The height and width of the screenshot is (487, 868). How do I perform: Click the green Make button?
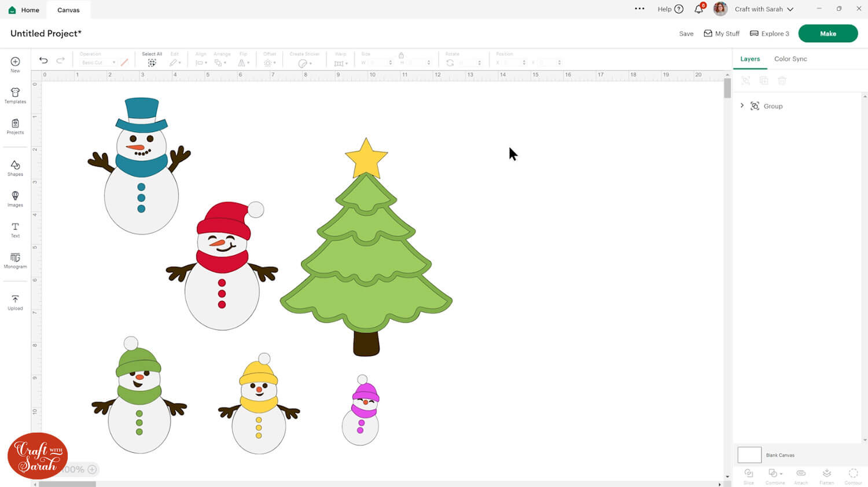(x=827, y=34)
